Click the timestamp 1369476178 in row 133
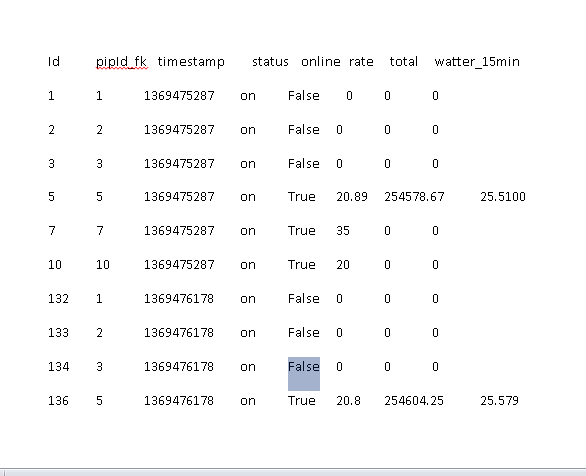 pos(179,333)
